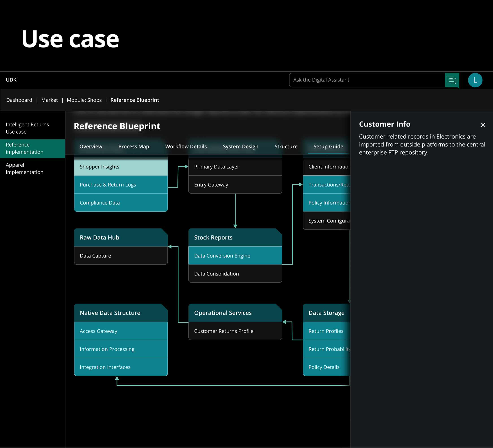The width and height of the screenshot is (493, 448).
Task: Focus the Ask the Digital Assistant field
Action: click(367, 80)
